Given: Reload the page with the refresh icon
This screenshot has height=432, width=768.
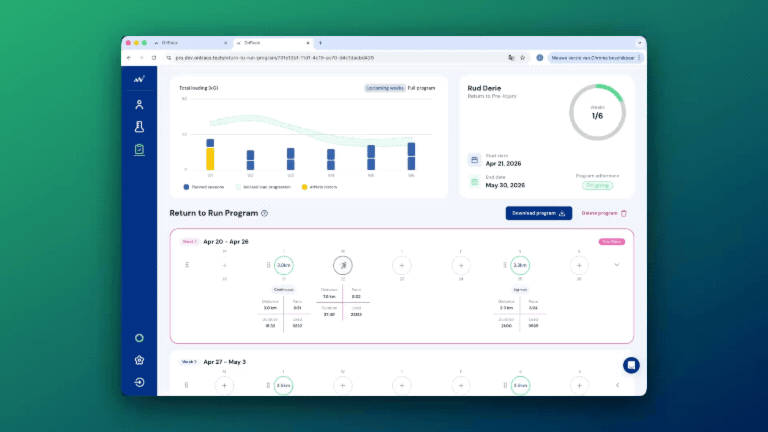Looking at the screenshot, I should point(154,58).
